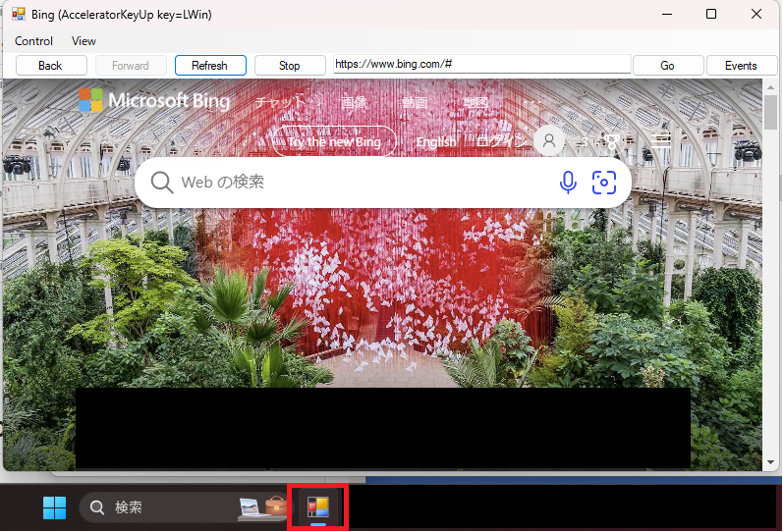This screenshot has height=532, width=783.
Task: Open the Control menu
Action: coord(34,41)
